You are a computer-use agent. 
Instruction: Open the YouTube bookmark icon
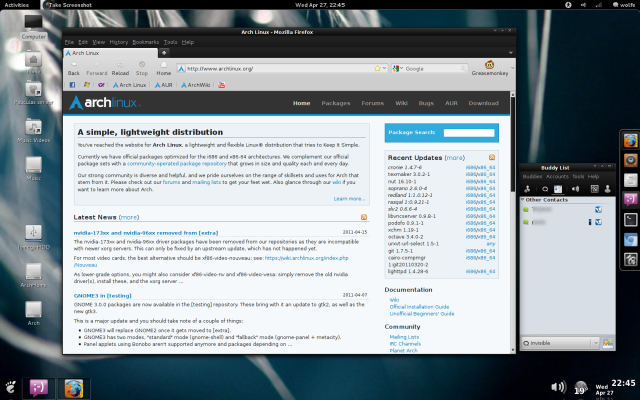222,85
